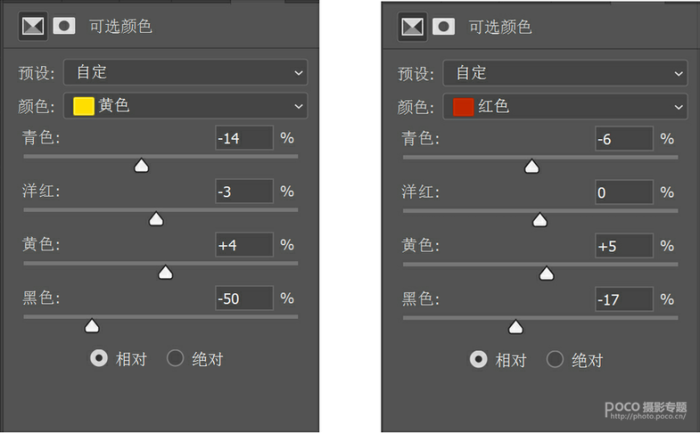Select 绝对 radio button in left panel

tap(175, 358)
